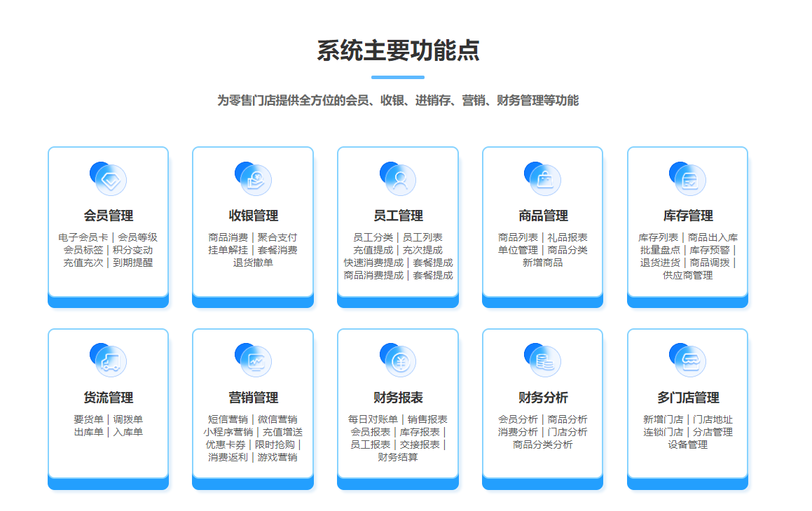Select the 会员管理 card title

tap(108, 216)
